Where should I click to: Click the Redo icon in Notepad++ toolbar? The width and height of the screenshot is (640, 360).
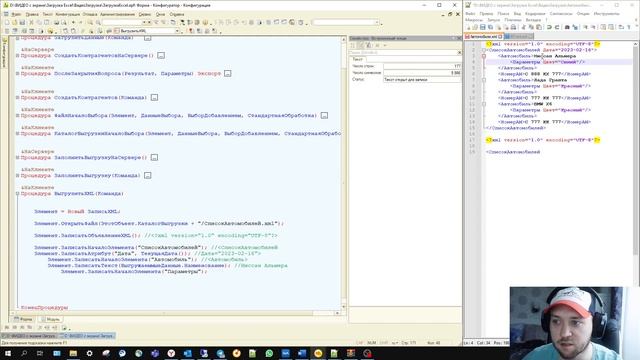[557, 27]
